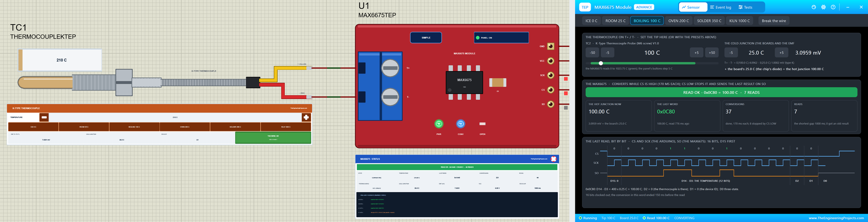Click OVEN 200 C on thermocouple schematic panel
The image size is (868, 222).
click(x=185, y=127)
